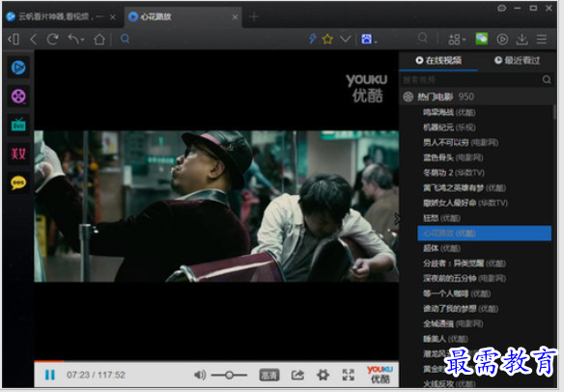
Task: Open the purple film reel sidebar icon
Action: point(18,97)
